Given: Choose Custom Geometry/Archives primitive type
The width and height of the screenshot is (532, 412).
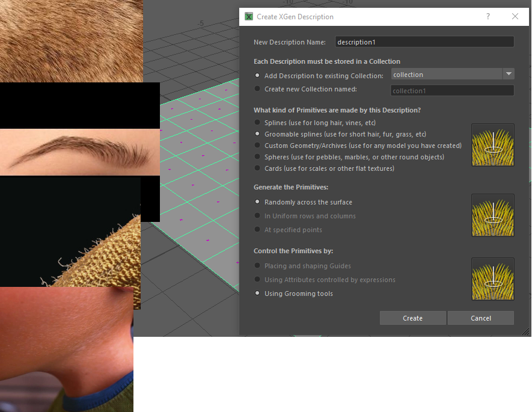Looking at the screenshot, I should click(258, 145).
